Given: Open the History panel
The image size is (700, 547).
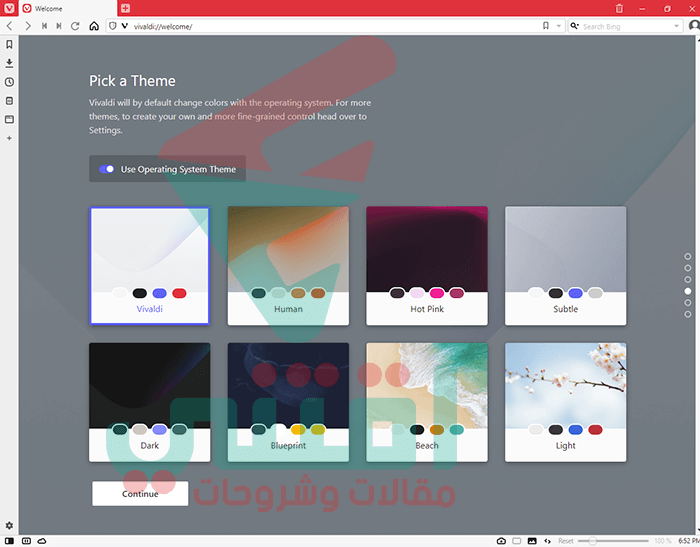Looking at the screenshot, I should click(9, 82).
